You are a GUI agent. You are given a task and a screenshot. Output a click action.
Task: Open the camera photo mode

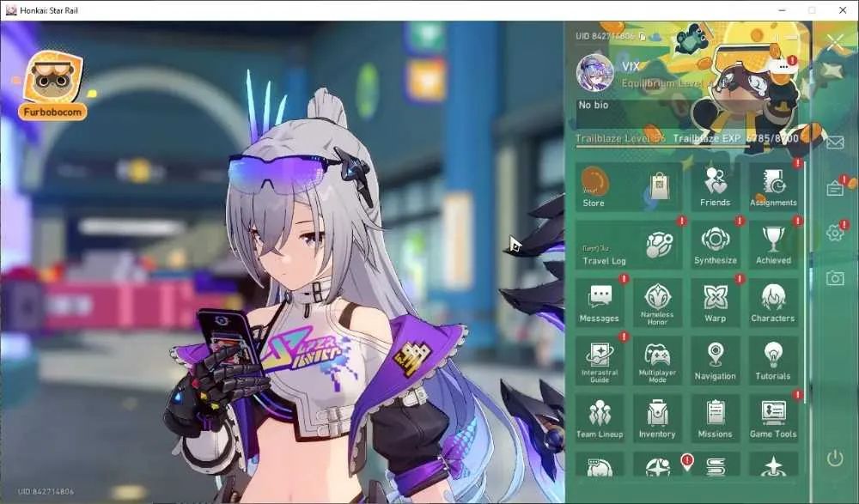[x=835, y=277]
